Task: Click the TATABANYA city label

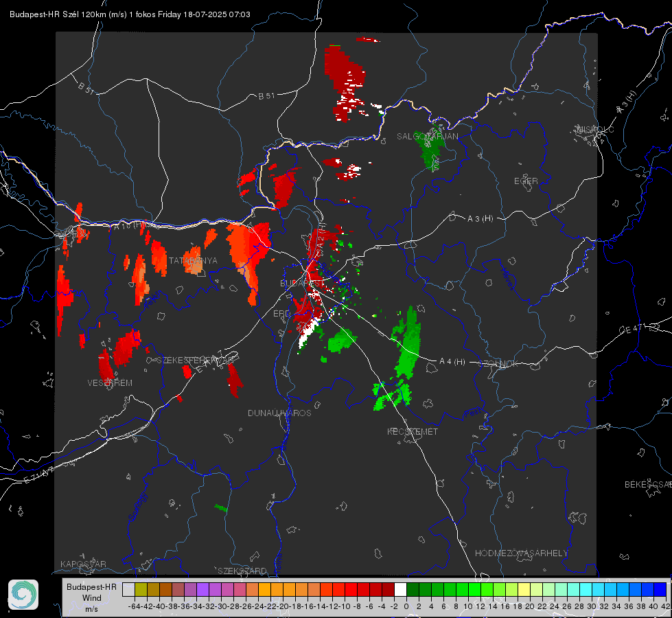Action: [193, 261]
